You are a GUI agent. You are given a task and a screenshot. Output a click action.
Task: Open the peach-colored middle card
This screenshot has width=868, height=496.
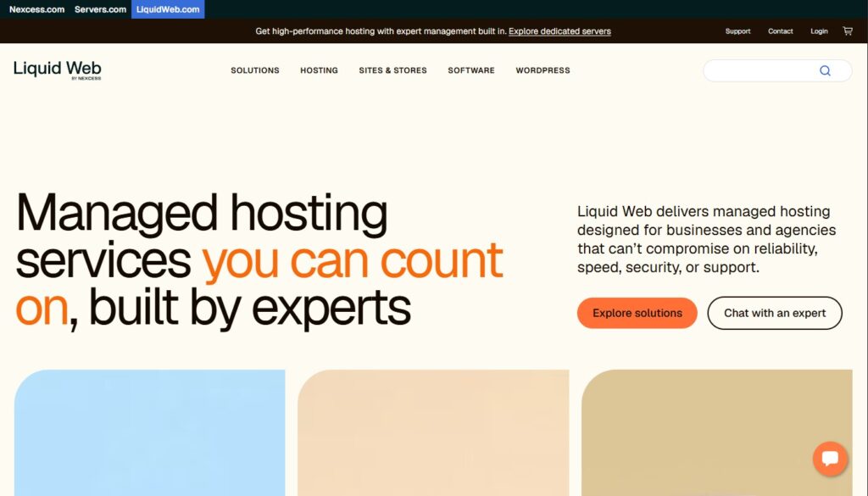click(433, 433)
